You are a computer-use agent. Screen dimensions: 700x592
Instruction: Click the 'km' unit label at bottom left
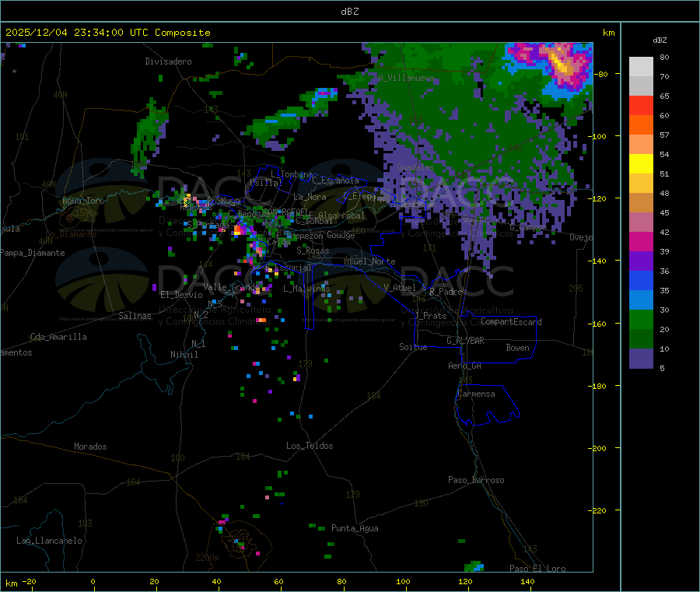[x=11, y=583]
